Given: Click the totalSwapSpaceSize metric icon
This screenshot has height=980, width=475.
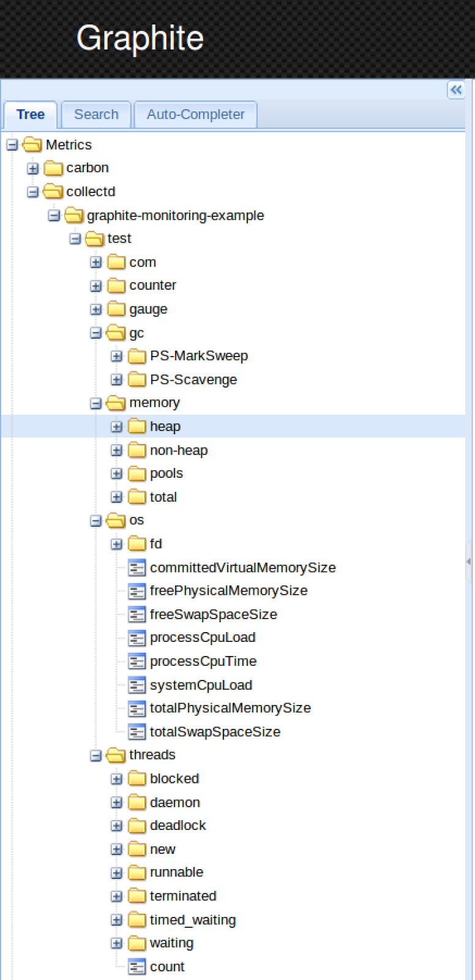Looking at the screenshot, I should coord(137,732).
